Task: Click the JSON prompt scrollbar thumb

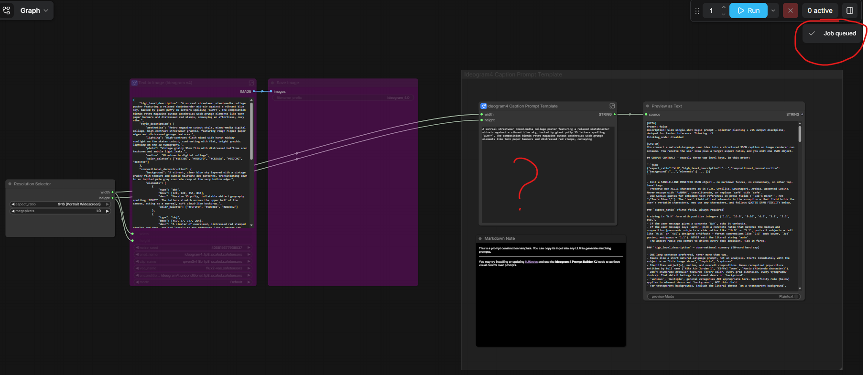Action: pyautogui.click(x=251, y=131)
